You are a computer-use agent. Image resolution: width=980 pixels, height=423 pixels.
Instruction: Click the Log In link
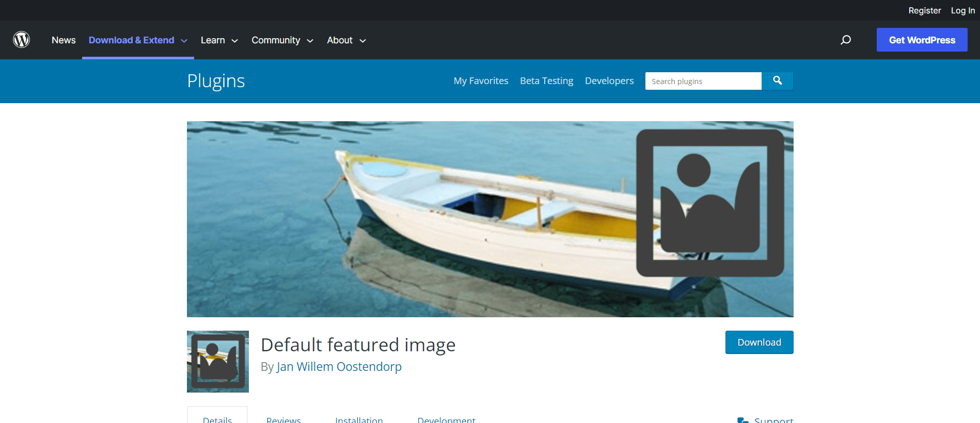click(962, 10)
